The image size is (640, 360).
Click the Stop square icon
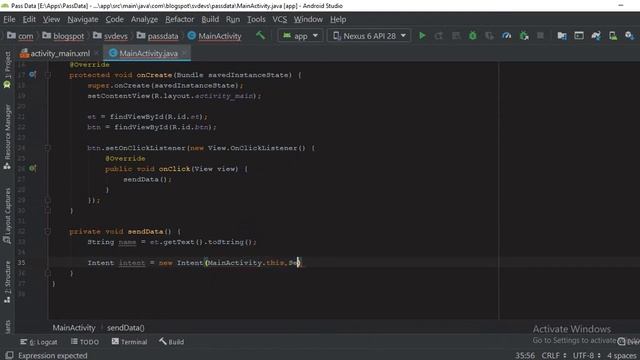(540, 36)
